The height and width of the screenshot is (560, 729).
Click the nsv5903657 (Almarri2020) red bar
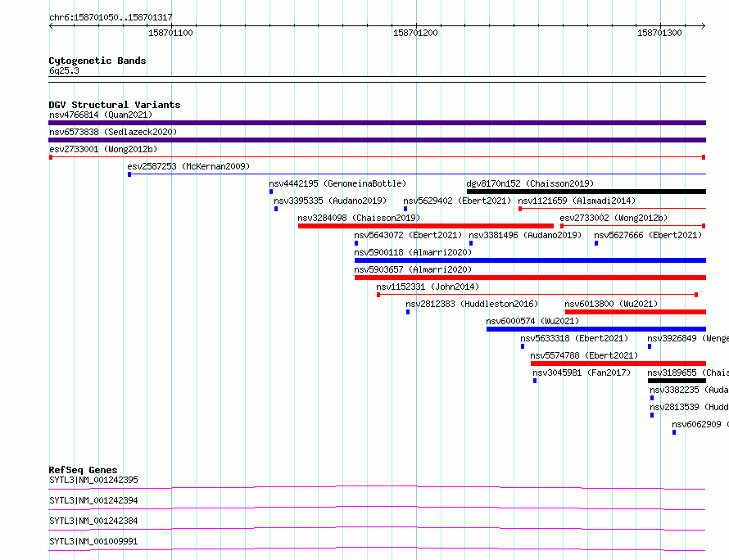point(530,278)
